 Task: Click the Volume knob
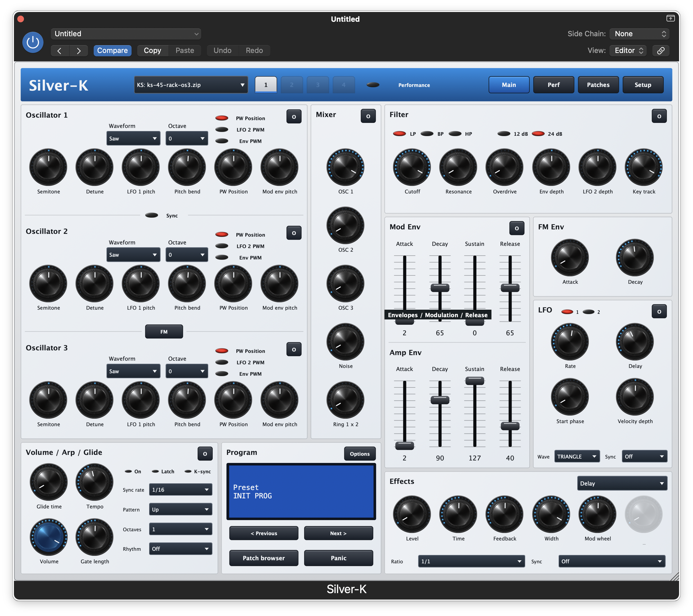coord(49,537)
